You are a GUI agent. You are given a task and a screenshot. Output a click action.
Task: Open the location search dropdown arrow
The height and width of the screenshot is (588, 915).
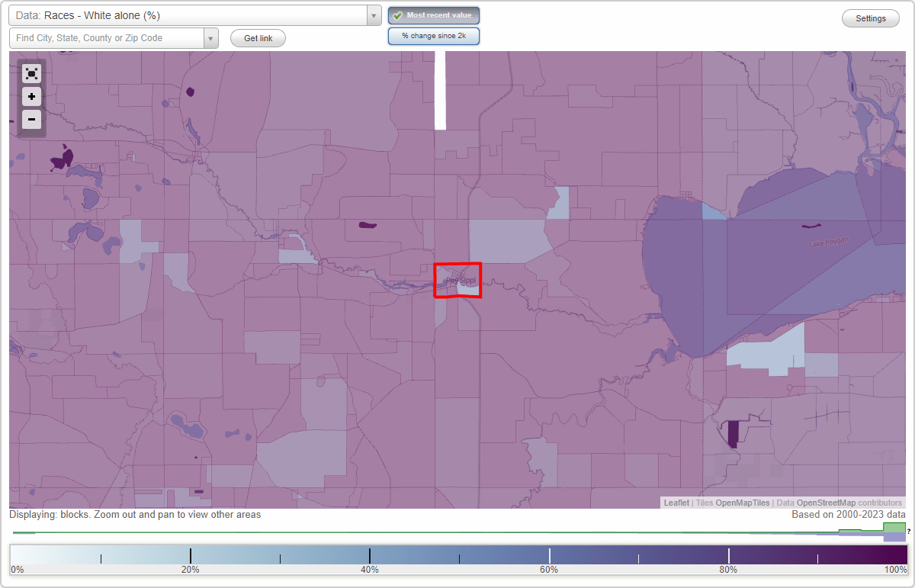coord(210,37)
